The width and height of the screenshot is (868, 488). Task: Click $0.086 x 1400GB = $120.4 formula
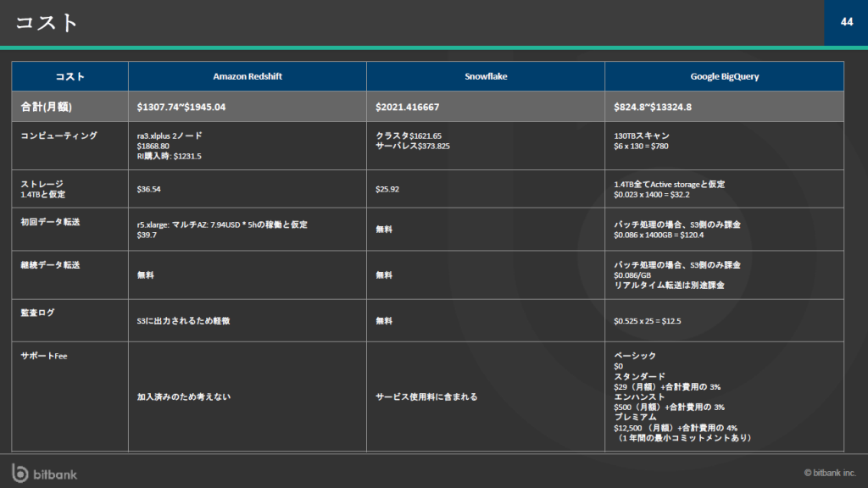pyautogui.click(x=658, y=236)
